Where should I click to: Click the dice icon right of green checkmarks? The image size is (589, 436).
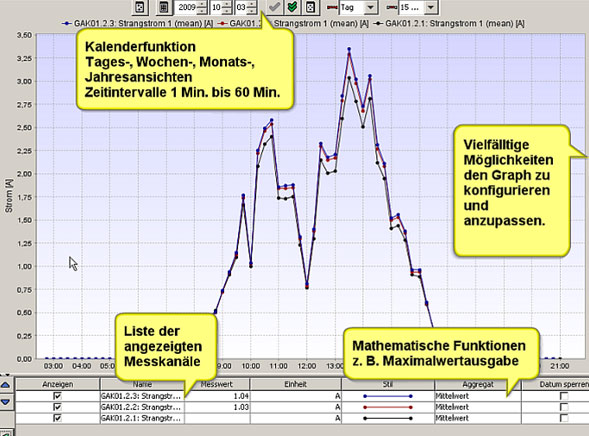310,7
